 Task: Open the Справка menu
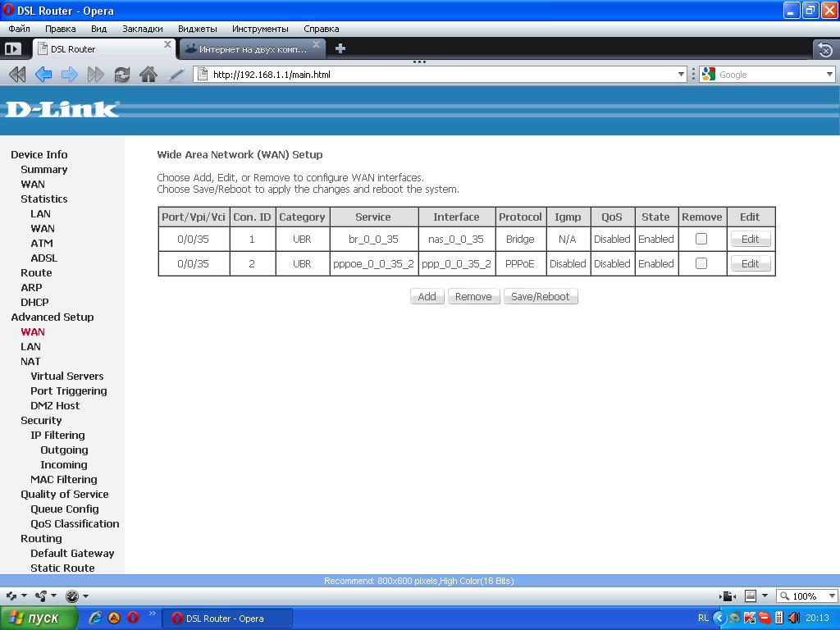[x=321, y=29]
